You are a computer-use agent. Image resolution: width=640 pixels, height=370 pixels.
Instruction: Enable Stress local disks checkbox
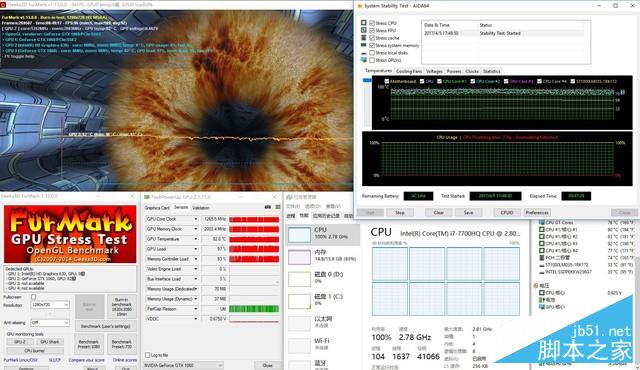pos(372,53)
